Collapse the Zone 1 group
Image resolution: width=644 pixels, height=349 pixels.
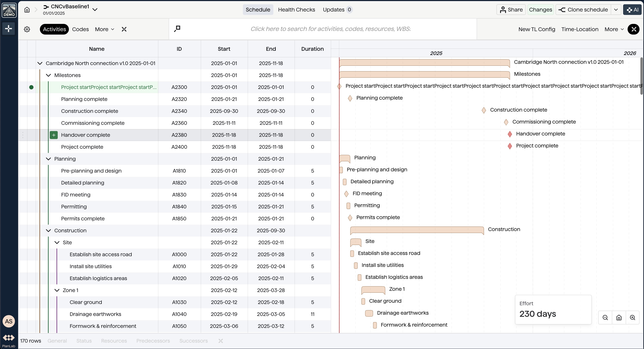pyautogui.click(x=57, y=291)
